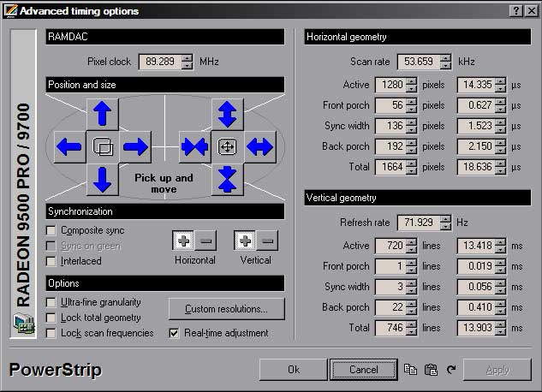
Task: Click horizontal Front porch 0.627 µs field
Action: (x=476, y=105)
